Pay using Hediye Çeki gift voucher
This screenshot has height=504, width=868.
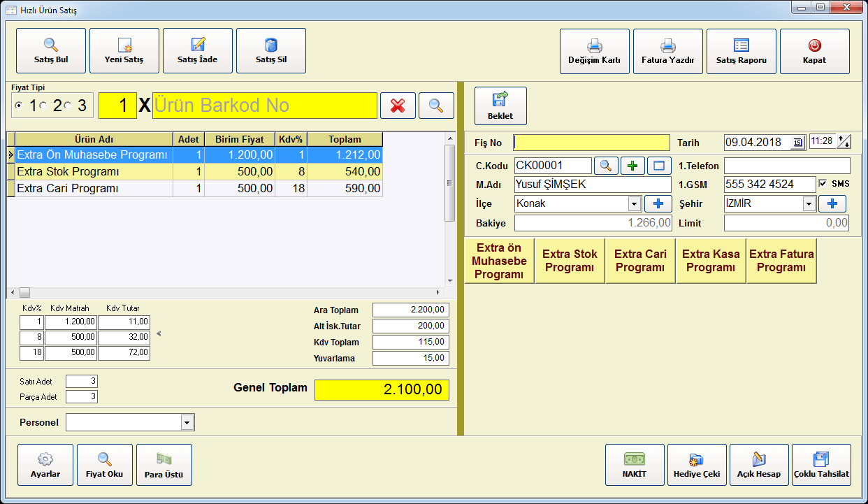(x=697, y=465)
